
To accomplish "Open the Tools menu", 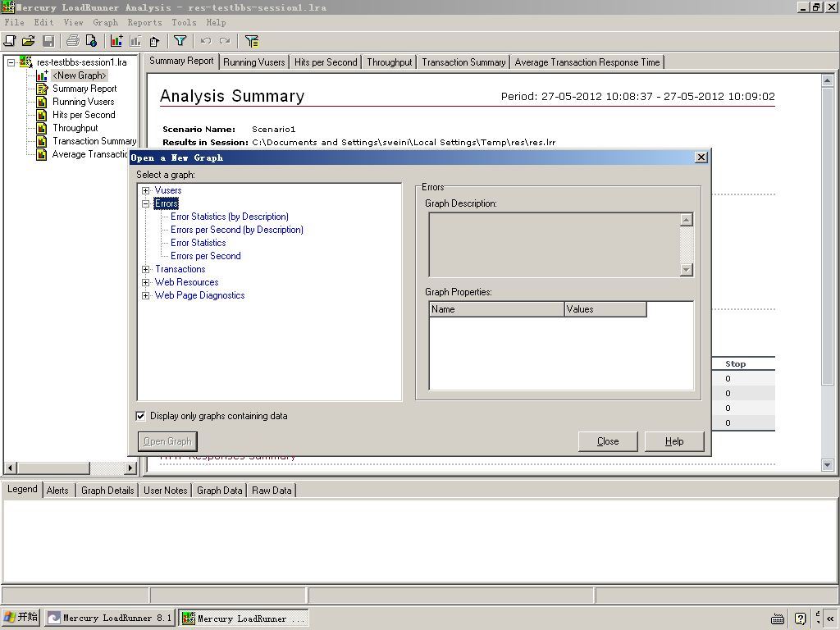I will (x=184, y=22).
